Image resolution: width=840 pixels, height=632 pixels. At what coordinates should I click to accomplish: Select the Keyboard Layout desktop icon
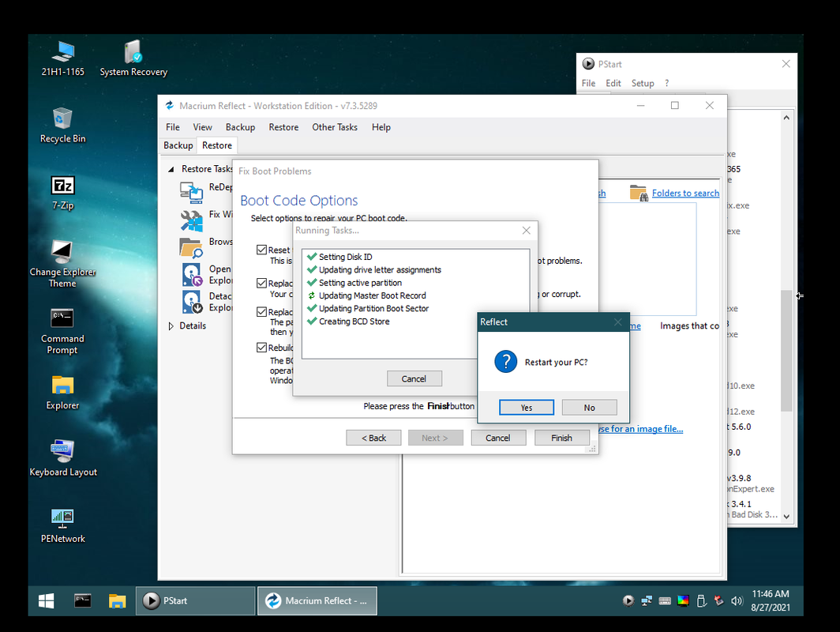(62, 458)
